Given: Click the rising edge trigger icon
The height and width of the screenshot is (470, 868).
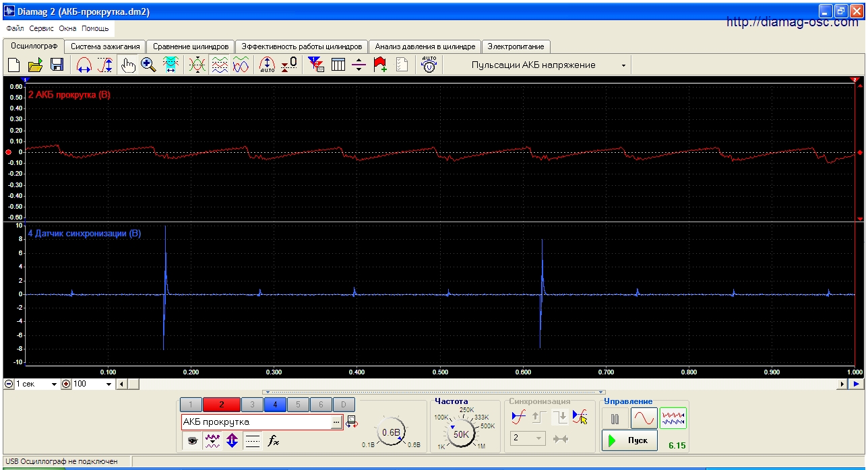Looking at the screenshot, I should click(538, 417).
